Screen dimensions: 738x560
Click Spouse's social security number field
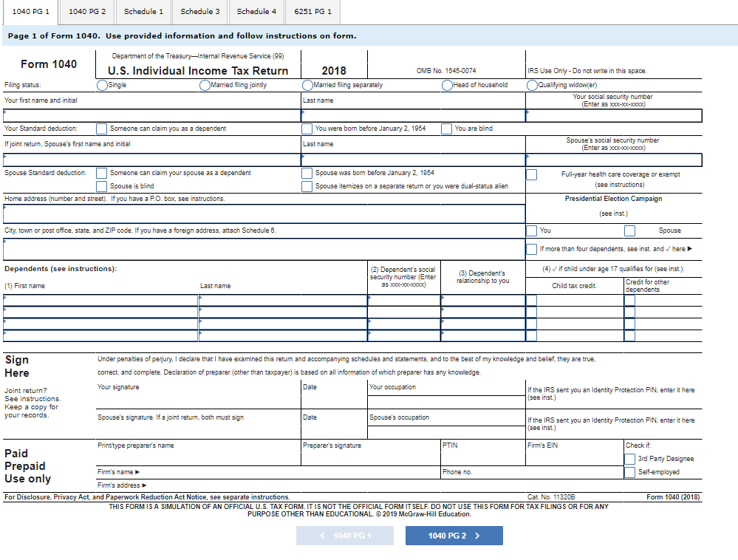click(x=614, y=160)
